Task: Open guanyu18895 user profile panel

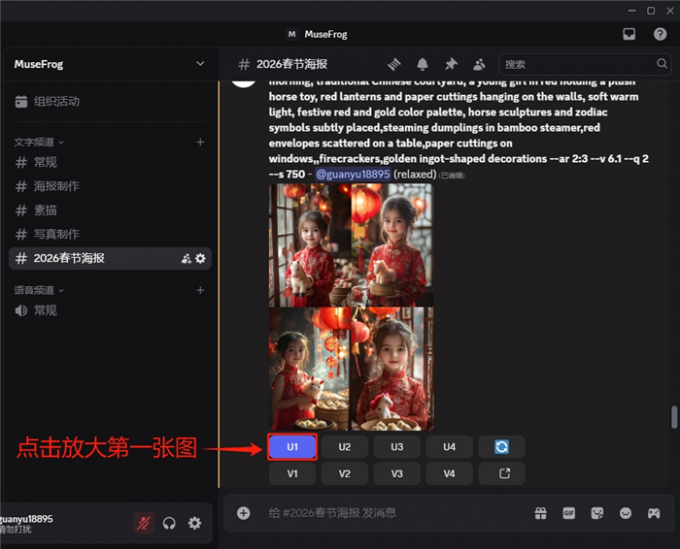Action: [x=26, y=523]
